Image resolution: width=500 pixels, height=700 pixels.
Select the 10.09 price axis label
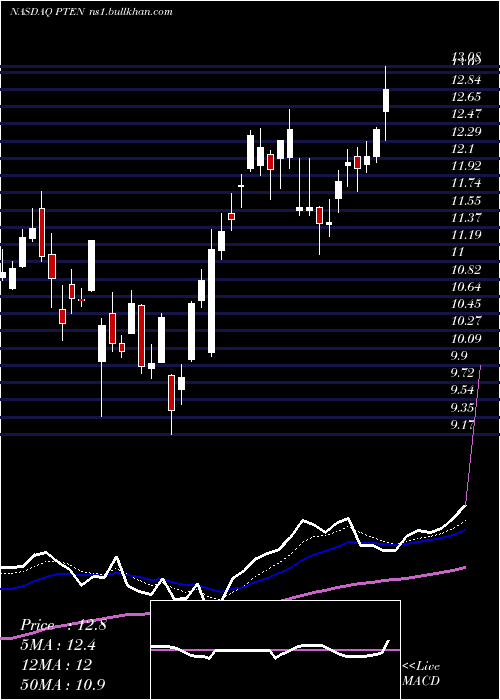pos(466,339)
